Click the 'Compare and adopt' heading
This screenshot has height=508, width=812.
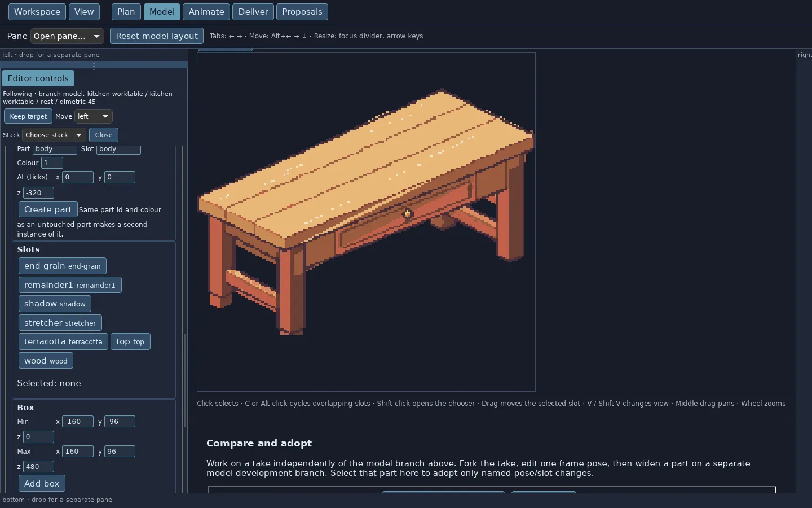point(259,443)
